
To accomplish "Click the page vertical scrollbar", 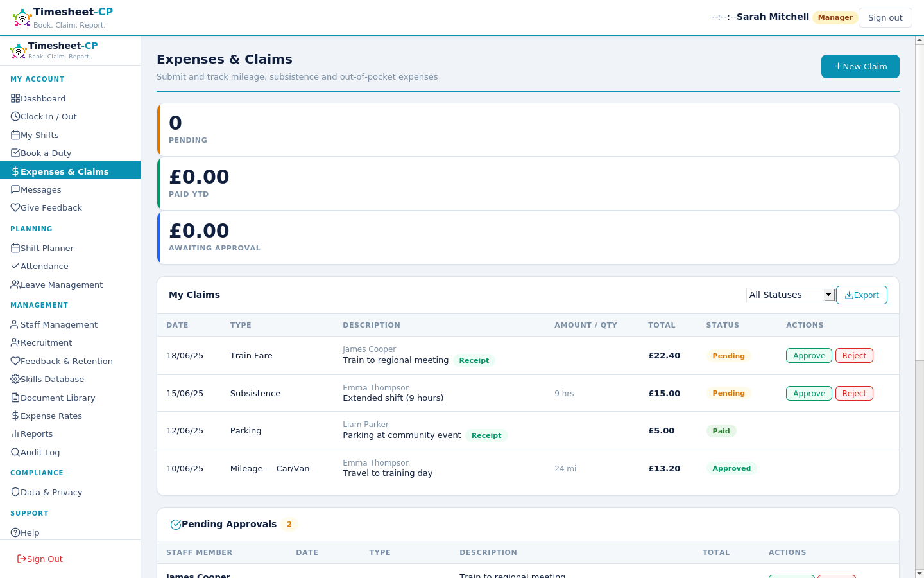I will (919, 307).
